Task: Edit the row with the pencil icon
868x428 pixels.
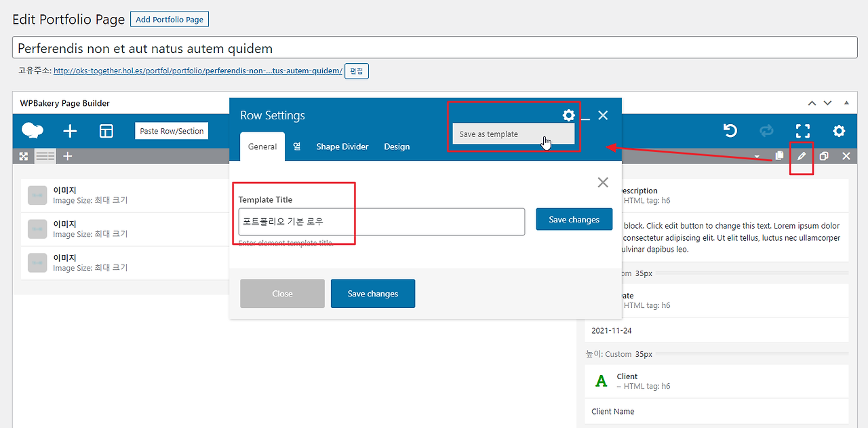Action: point(802,156)
